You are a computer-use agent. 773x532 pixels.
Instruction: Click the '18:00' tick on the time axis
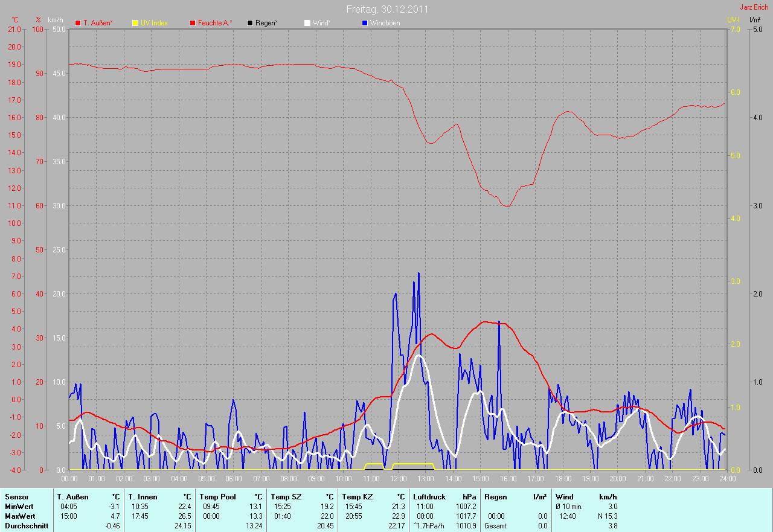pos(563,479)
